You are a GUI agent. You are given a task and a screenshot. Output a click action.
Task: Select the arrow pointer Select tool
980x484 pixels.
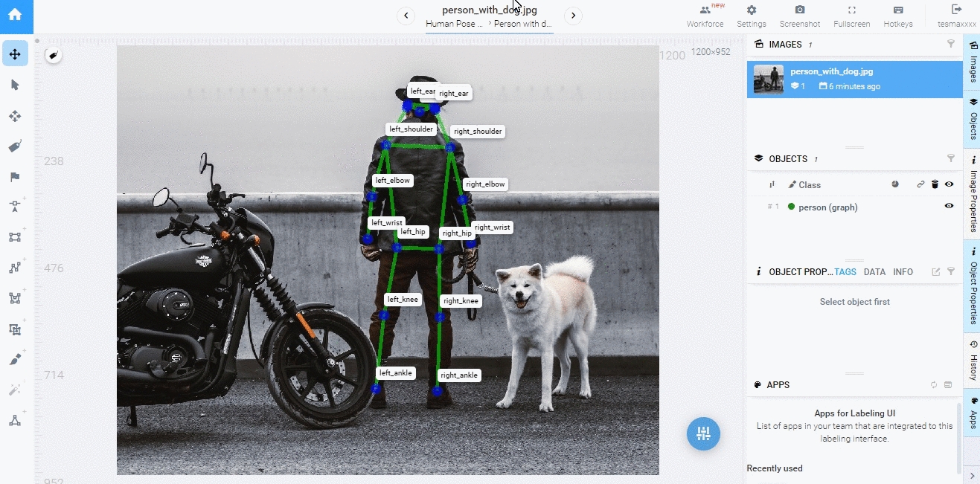click(x=15, y=85)
